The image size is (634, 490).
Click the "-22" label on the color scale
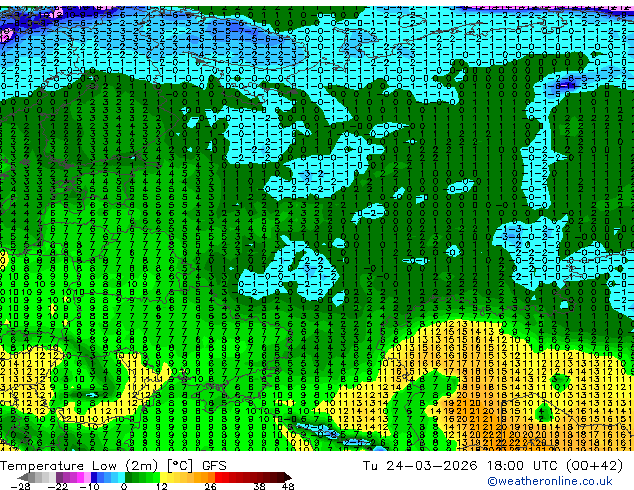click(58, 486)
